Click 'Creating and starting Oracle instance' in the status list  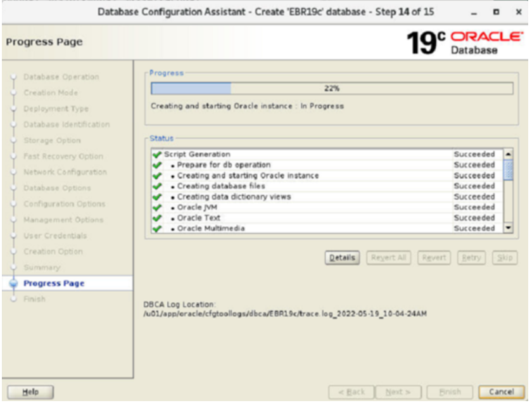point(248,176)
